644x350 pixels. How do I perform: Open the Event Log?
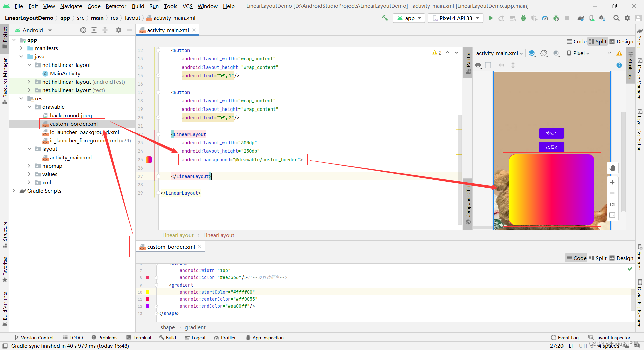coord(565,338)
